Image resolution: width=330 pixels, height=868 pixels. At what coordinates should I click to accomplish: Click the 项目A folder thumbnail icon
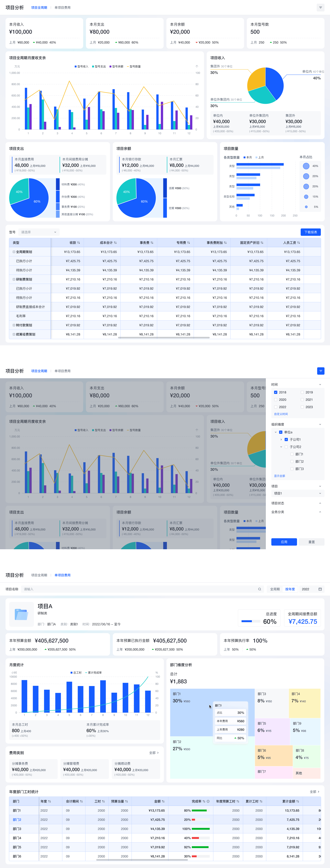[21, 614]
